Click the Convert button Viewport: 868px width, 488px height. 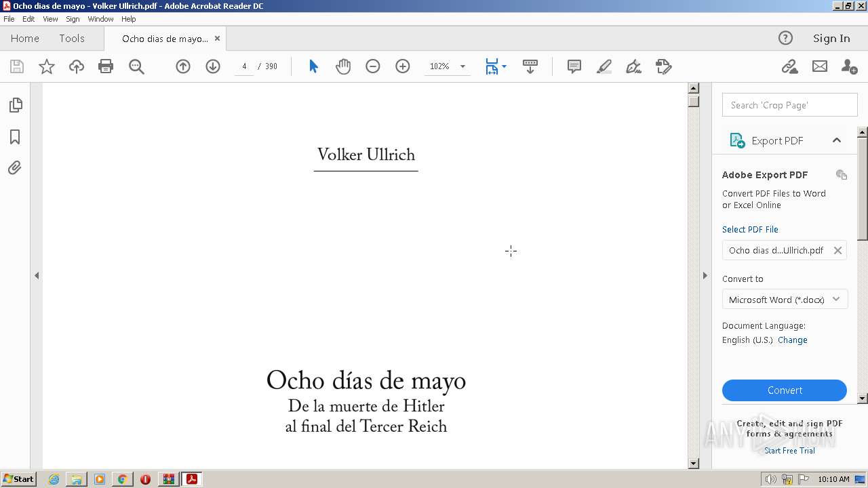785,390
